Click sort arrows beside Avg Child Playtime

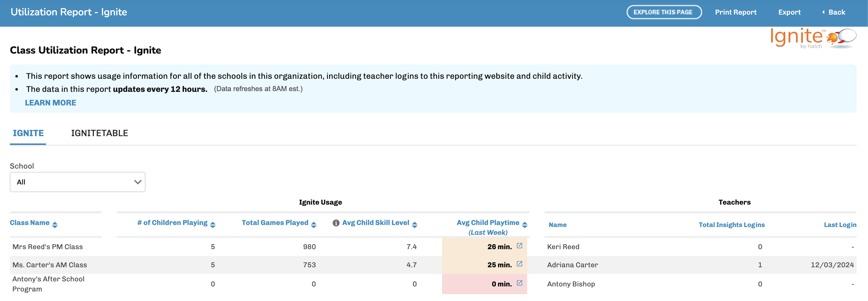[x=525, y=225]
